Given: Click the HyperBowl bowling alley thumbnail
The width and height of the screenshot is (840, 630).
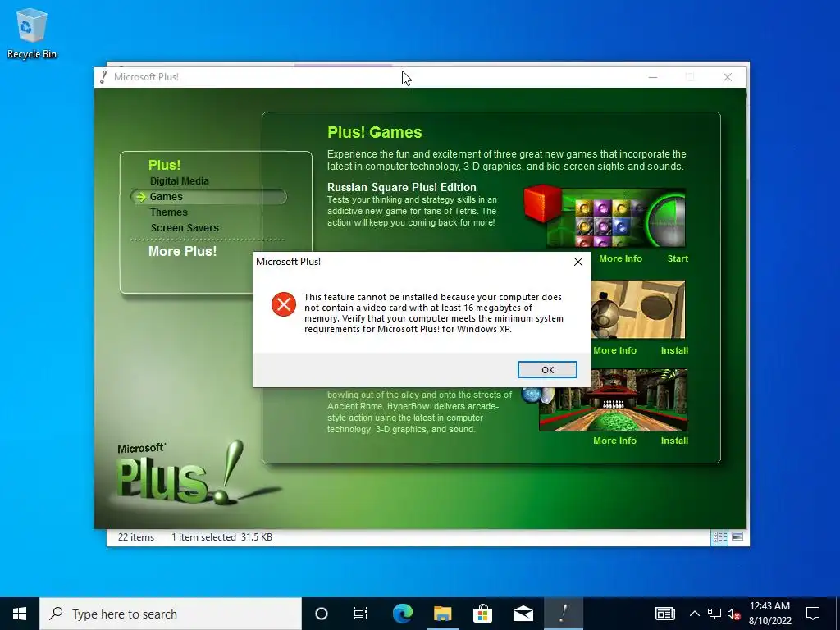Looking at the screenshot, I should point(613,399).
